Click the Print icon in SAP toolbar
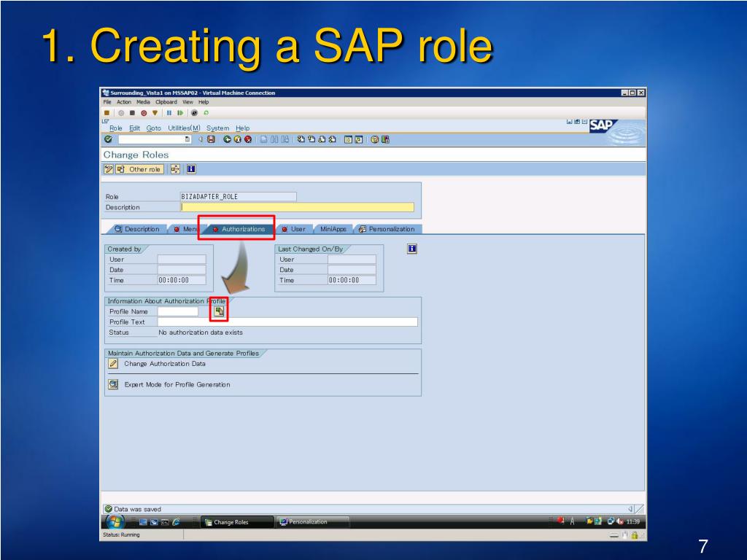The height and width of the screenshot is (560, 747). point(263,139)
